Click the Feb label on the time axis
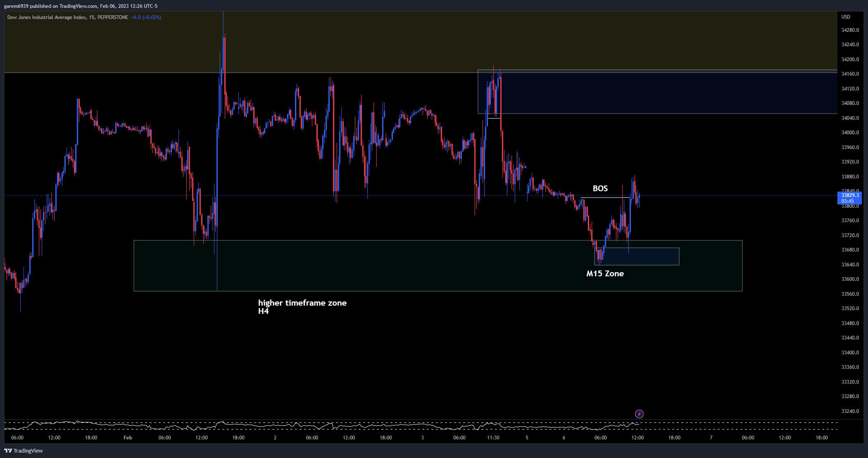 (x=127, y=438)
